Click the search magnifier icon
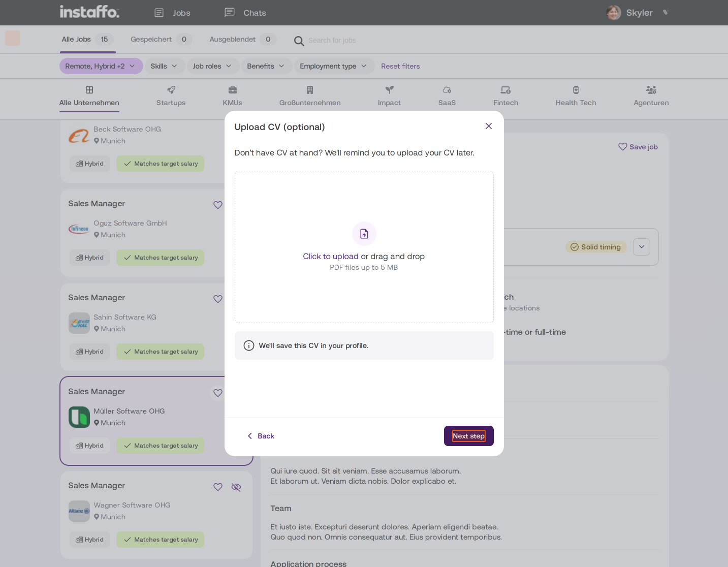This screenshot has height=567, width=728. click(299, 41)
